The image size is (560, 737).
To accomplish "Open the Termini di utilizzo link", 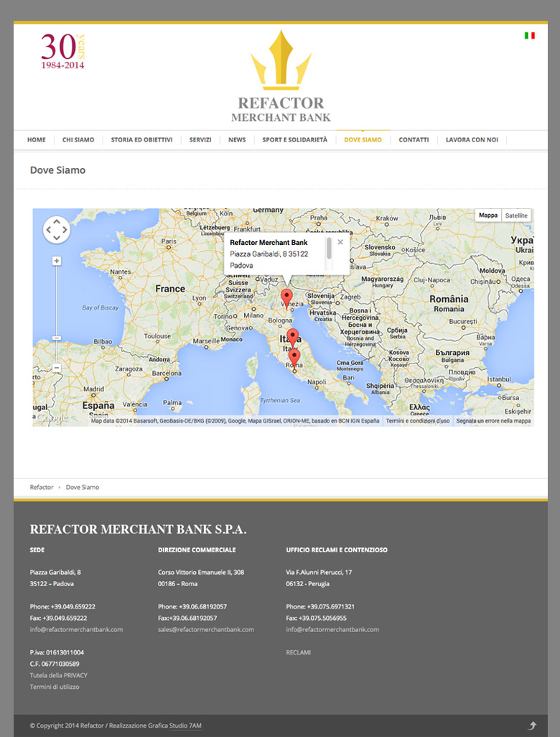I will pyautogui.click(x=55, y=687).
